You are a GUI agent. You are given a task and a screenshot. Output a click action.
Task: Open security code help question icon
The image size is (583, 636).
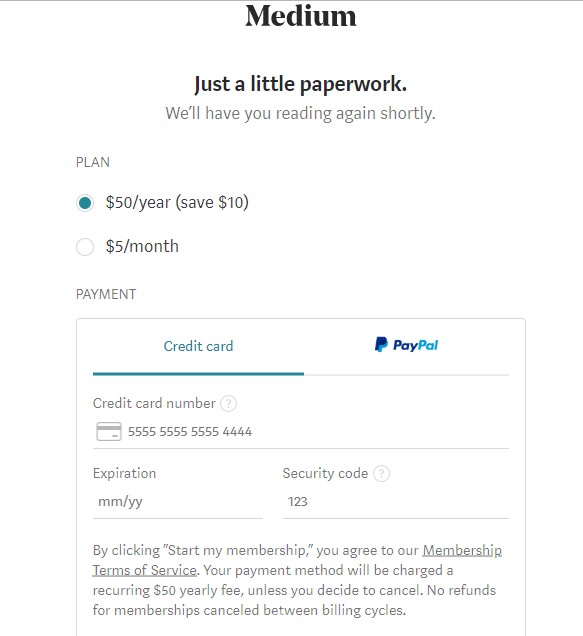381,473
